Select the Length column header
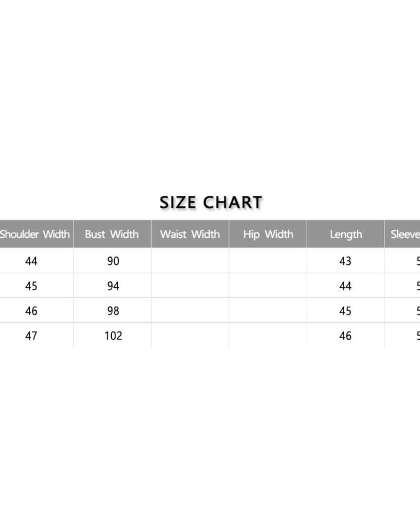This screenshot has height=525, width=420. (x=346, y=234)
